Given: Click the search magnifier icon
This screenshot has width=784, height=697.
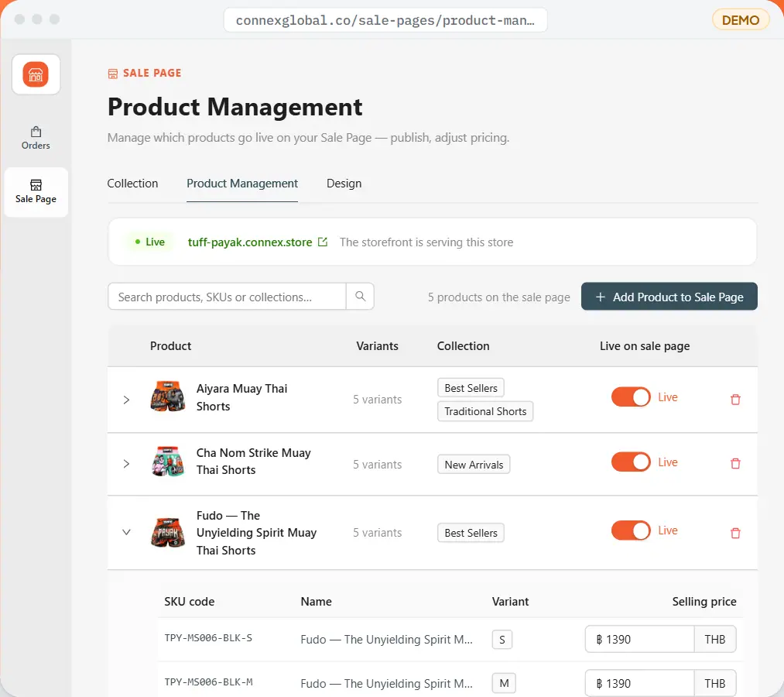Looking at the screenshot, I should coord(360,296).
